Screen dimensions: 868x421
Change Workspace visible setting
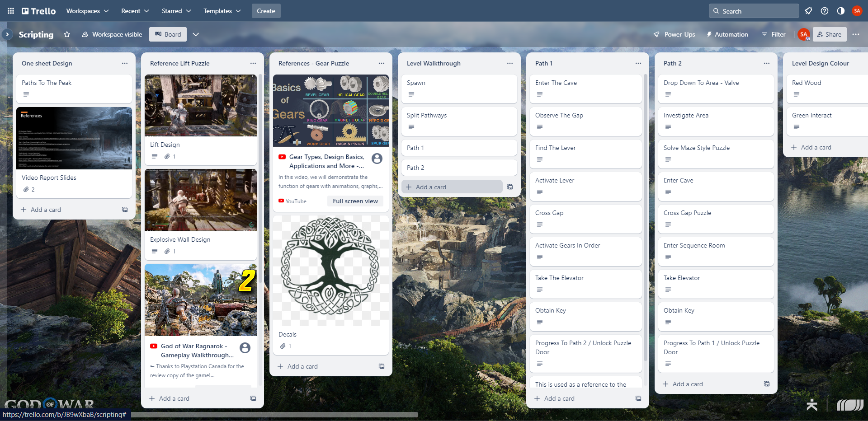pyautogui.click(x=112, y=34)
